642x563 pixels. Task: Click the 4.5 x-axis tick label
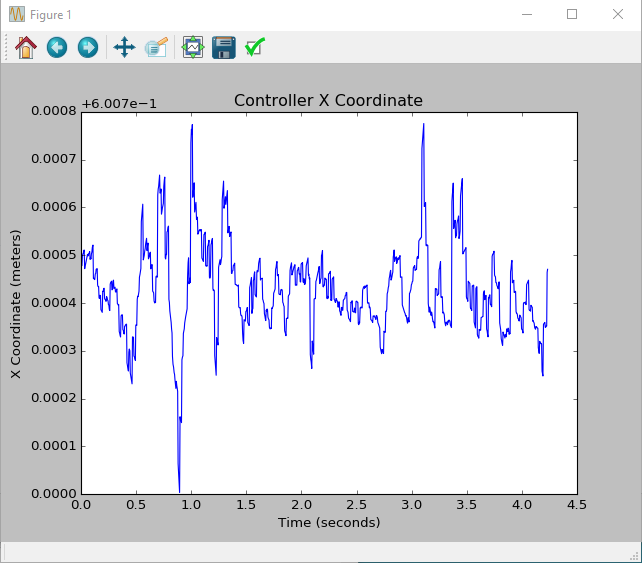pyautogui.click(x=577, y=505)
